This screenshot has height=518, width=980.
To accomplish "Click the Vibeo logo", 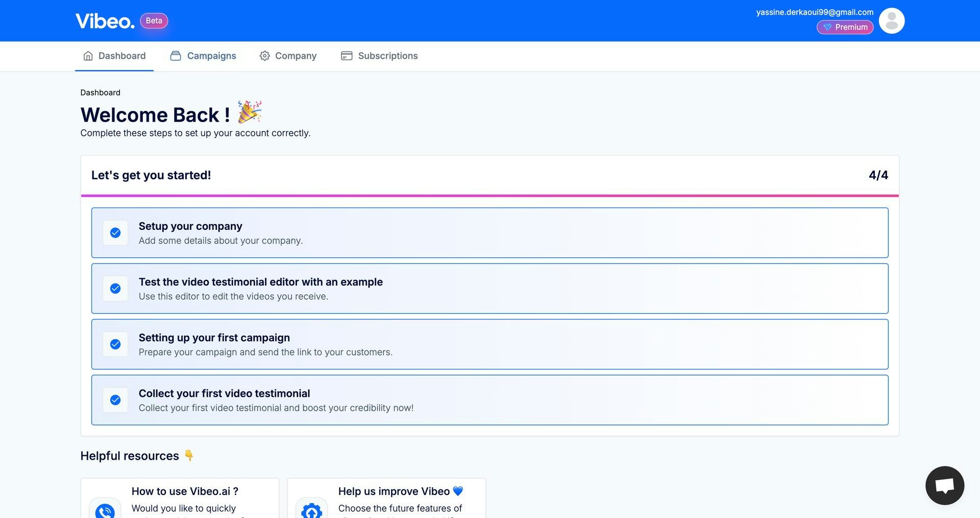I will pos(105,21).
